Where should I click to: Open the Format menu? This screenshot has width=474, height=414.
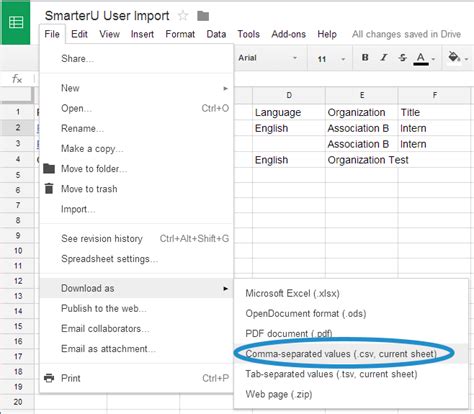coord(180,34)
